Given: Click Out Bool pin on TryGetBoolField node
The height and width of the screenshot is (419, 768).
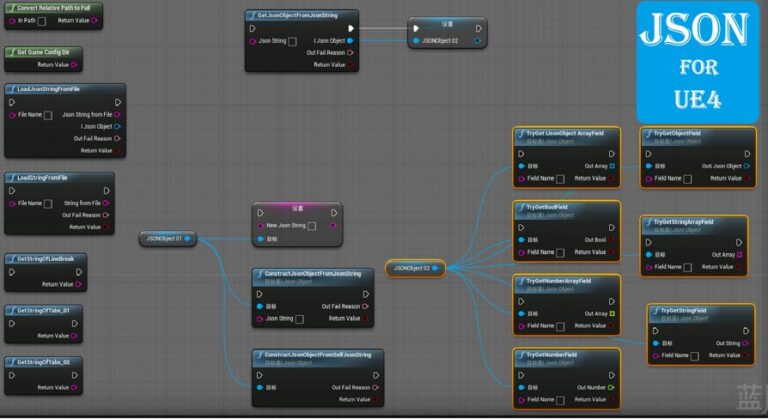Looking at the screenshot, I should click(x=611, y=240).
